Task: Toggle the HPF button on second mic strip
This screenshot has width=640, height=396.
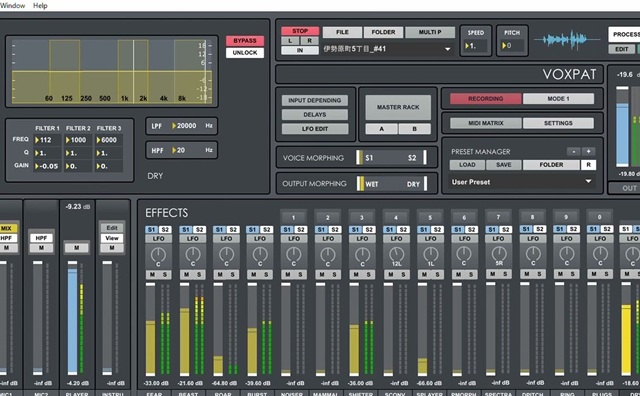Action: tap(41, 238)
